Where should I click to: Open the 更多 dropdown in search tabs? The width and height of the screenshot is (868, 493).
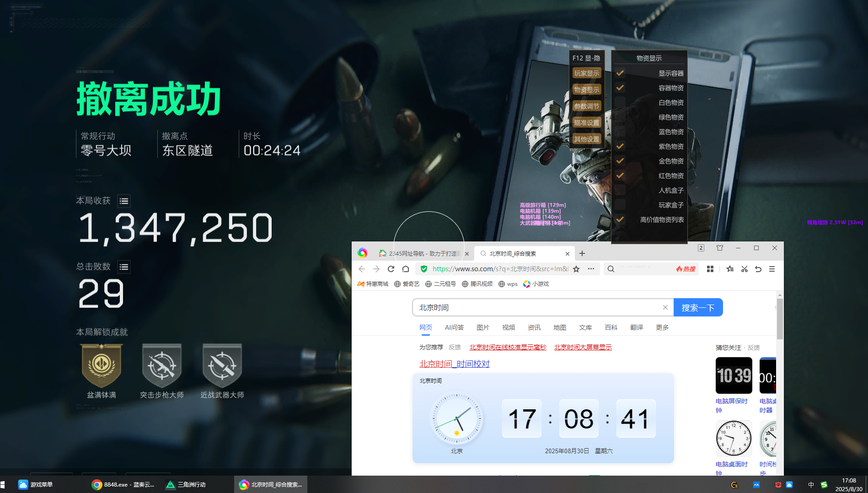662,327
